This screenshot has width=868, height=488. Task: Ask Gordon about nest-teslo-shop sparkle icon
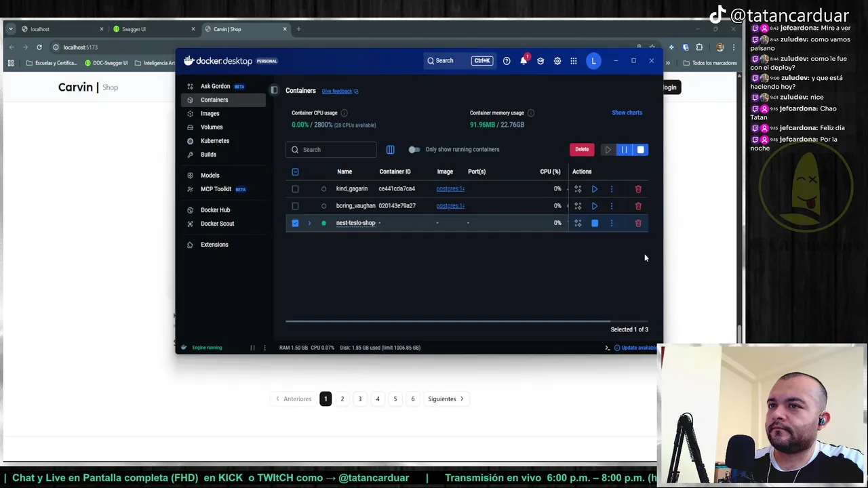578,223
